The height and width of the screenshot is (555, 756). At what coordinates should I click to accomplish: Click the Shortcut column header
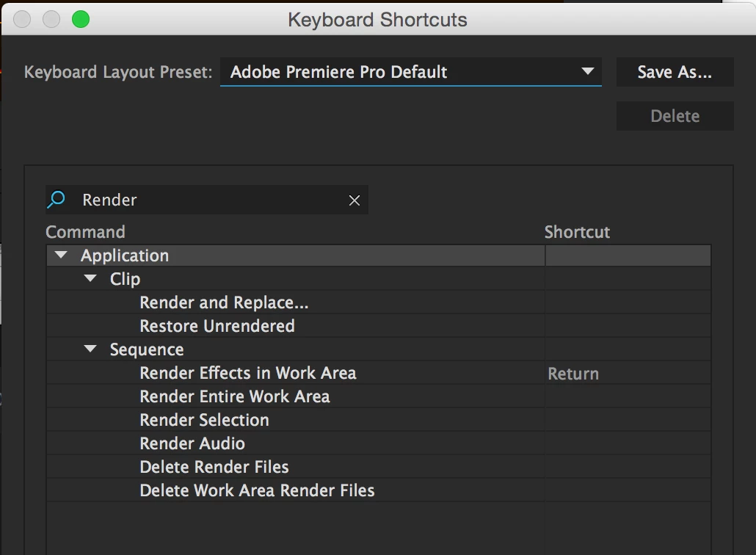click(x=577, y=232)
